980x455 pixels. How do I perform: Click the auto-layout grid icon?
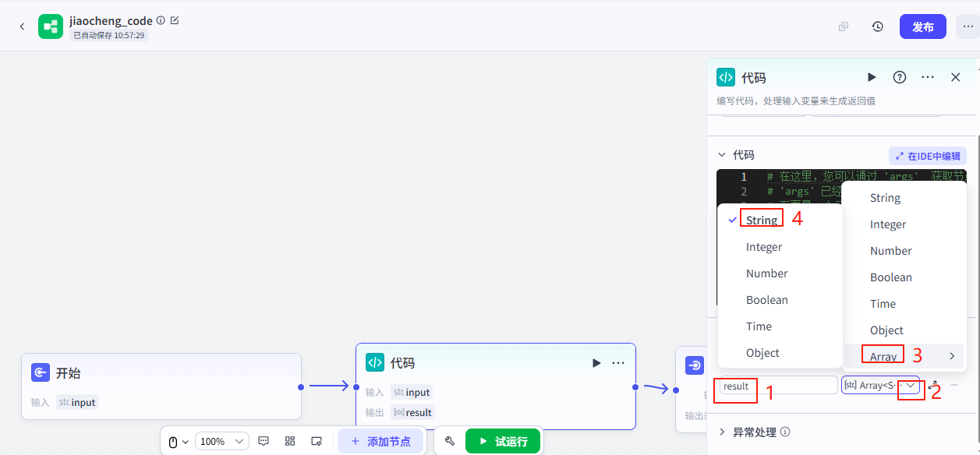tap(290, 441)
